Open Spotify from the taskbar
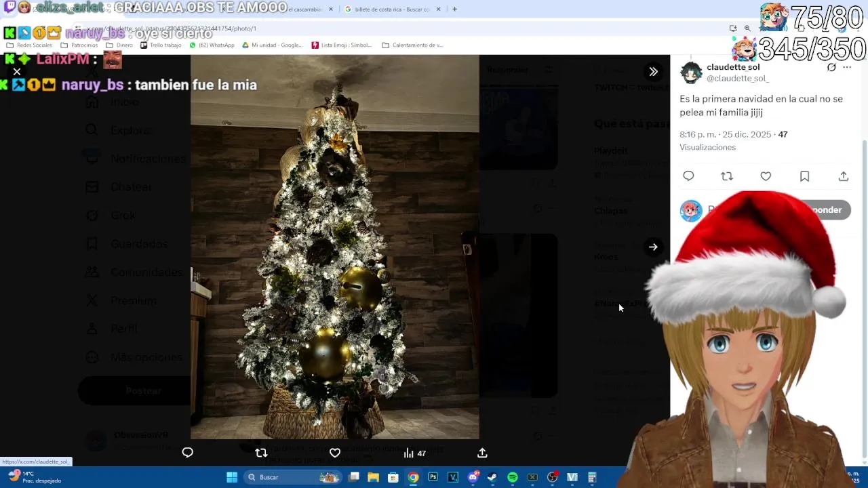Viewport: 868px width, 488px height. click(513, 477)
